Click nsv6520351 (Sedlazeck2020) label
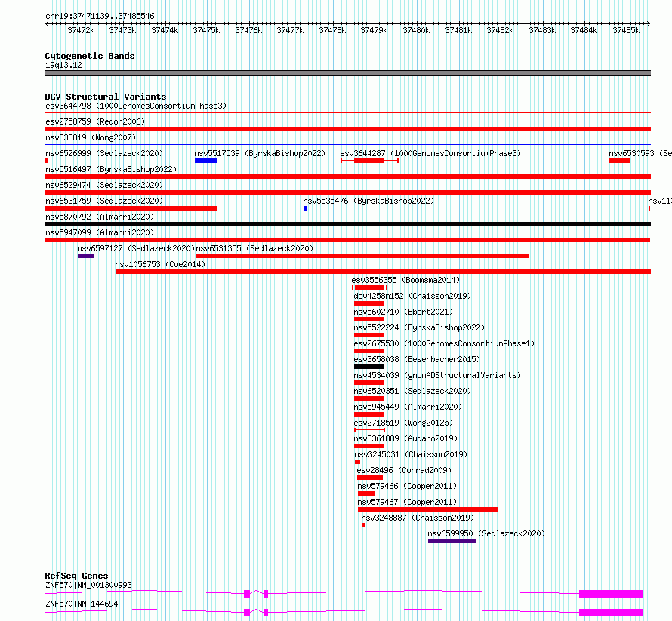Image resolution: width=672 pixels, height=621 pixels. [412, 391]
